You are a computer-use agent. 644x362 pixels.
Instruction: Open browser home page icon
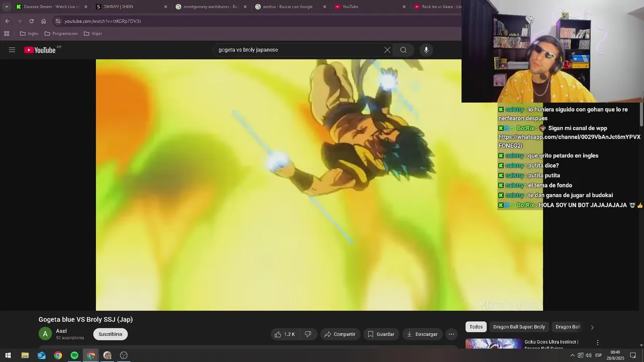click(43, 21)
